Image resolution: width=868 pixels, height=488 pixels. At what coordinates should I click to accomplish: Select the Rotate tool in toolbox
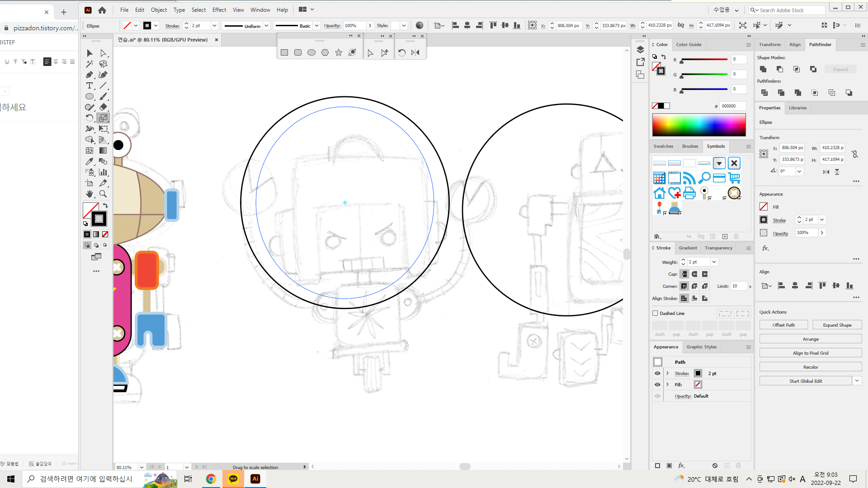[x=90, y=118]
